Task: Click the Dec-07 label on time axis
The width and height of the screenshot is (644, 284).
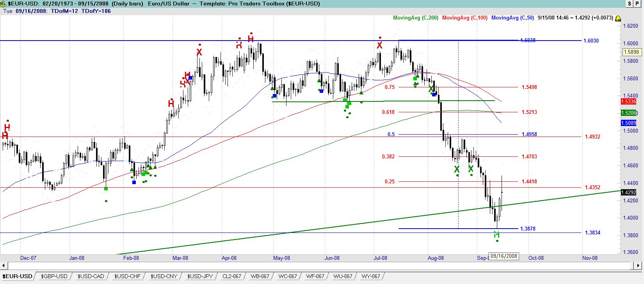Action: point(28,258)
